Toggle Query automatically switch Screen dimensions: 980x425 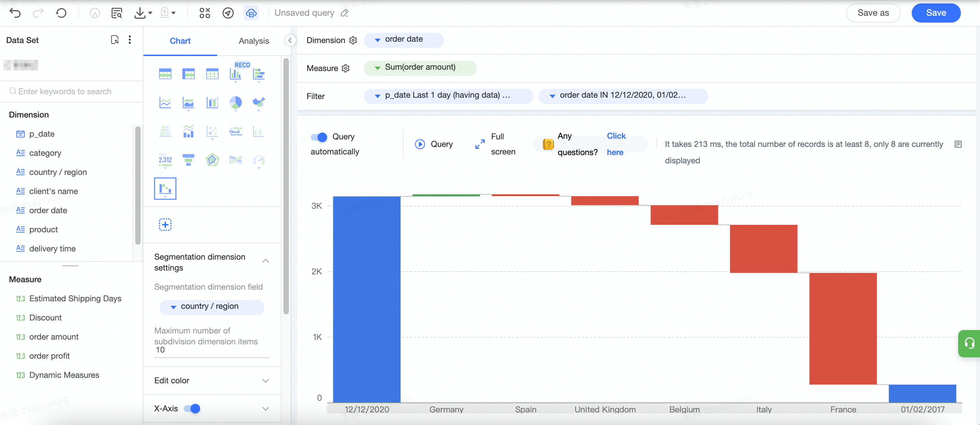tap(319, 137)
